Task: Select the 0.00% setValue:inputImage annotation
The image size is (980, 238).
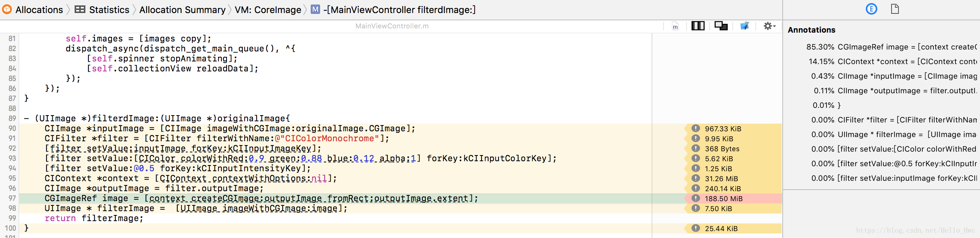Action: 894,178
